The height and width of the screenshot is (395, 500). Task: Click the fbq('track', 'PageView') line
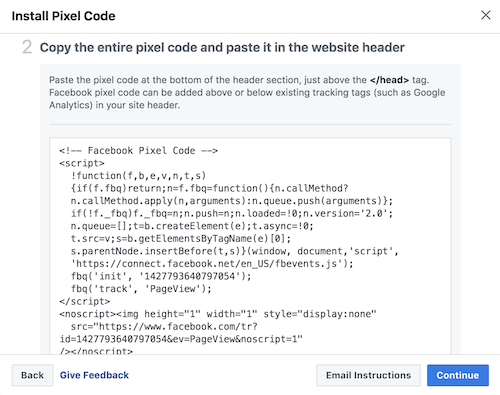[x=141, y=289]
